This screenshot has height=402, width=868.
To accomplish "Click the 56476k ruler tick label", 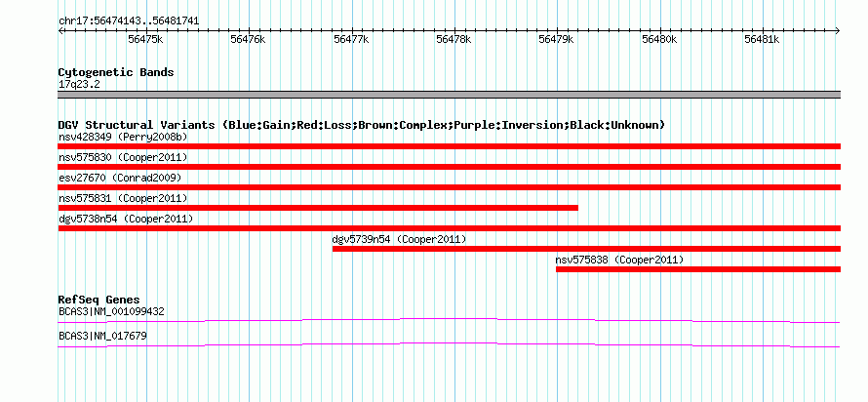I will [x=248, y=39].
